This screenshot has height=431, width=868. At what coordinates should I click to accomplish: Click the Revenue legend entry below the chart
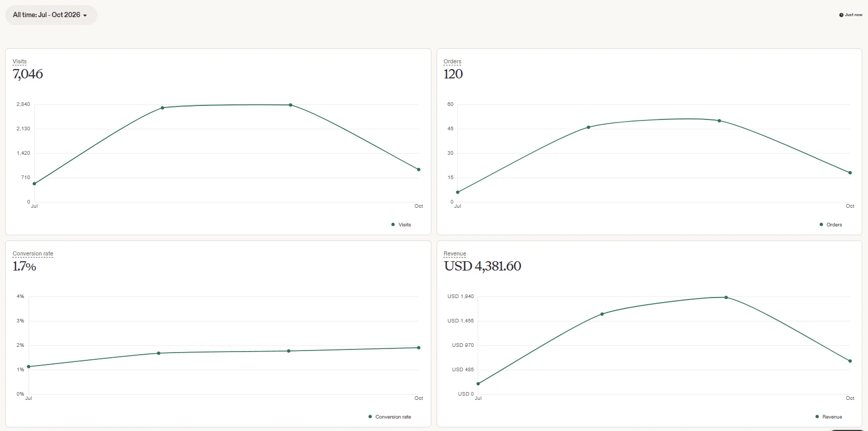tap(828, 417)
